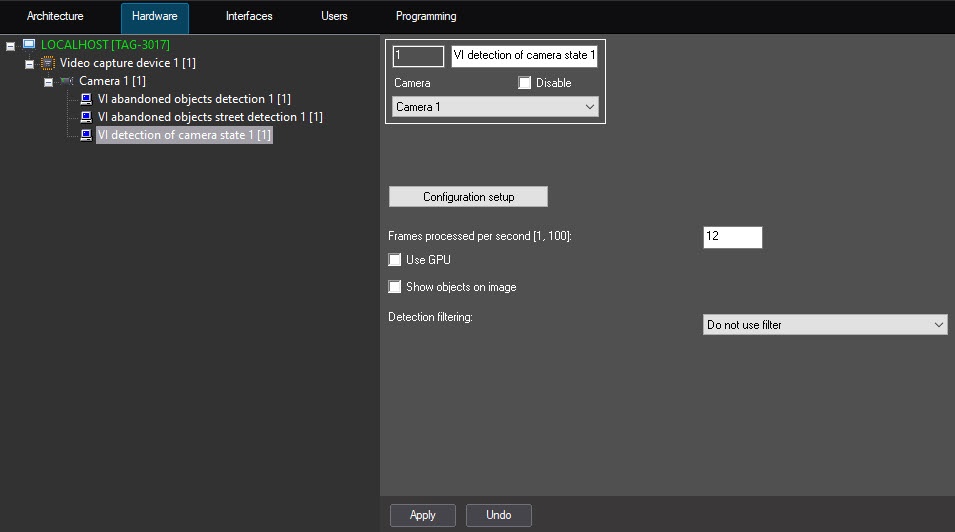Image resolution: width=955 pixels, height=532 pixels.
Task: Enable the Use GPU checkbox
Action: (395, 260)
